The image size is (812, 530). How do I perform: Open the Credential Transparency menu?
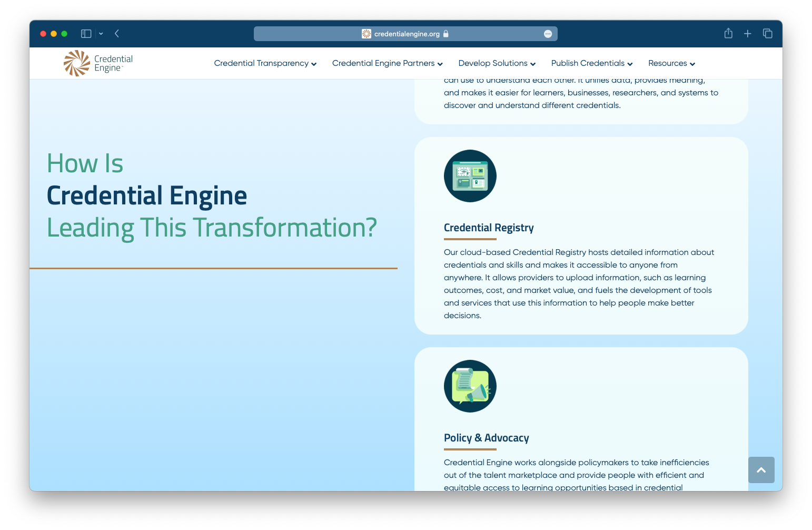click(x=265, y=63)
